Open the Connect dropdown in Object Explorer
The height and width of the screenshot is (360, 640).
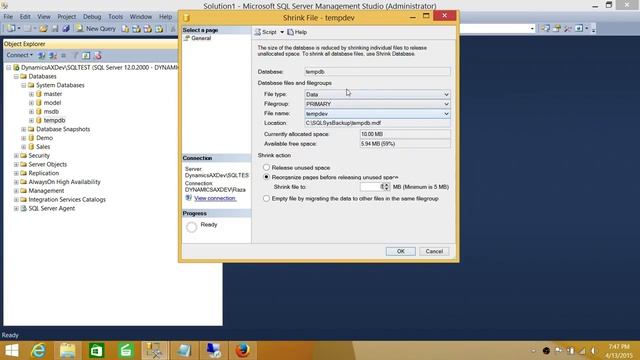pyautogui.click(x=19, y=55)
